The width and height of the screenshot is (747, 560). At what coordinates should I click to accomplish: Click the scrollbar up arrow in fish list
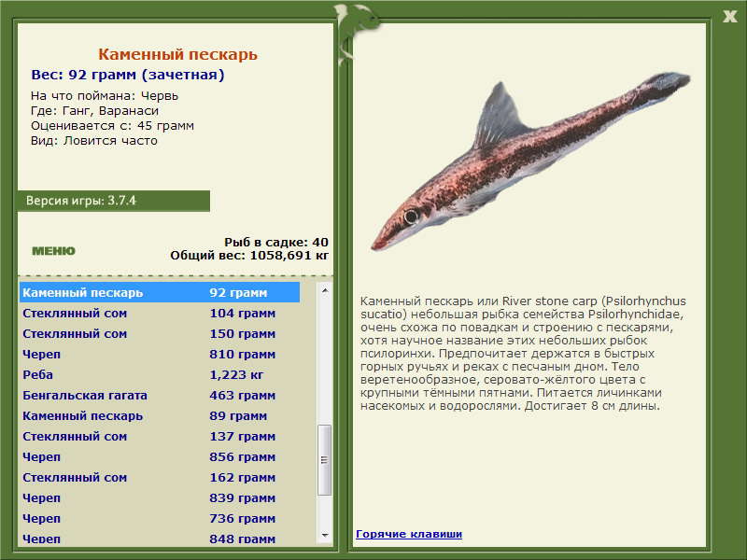coord(325,290)
